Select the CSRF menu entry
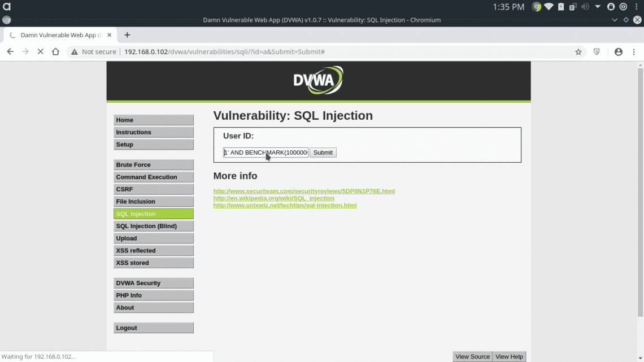The width and height of the screenshot is (644, 362). (x=154, y=189)
